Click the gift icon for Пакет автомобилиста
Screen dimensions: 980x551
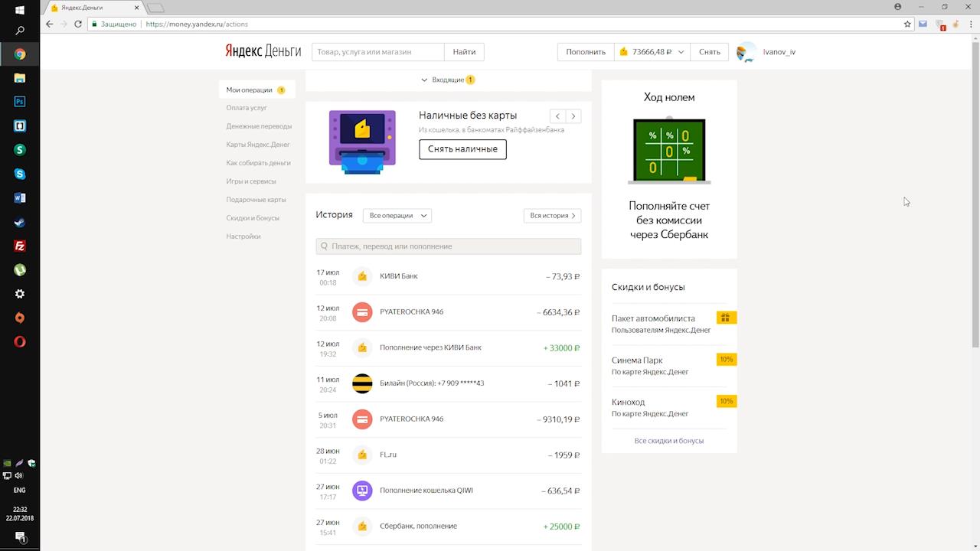point(726,318)
